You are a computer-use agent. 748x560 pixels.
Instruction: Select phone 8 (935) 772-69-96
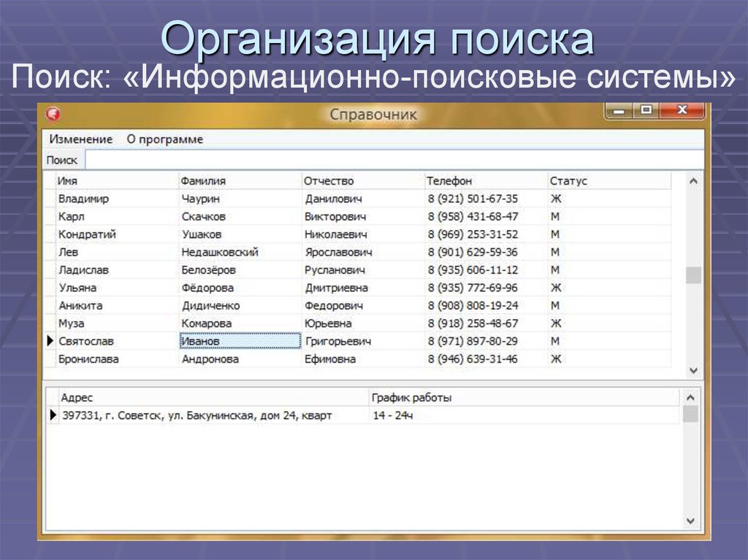pos(486,288)
